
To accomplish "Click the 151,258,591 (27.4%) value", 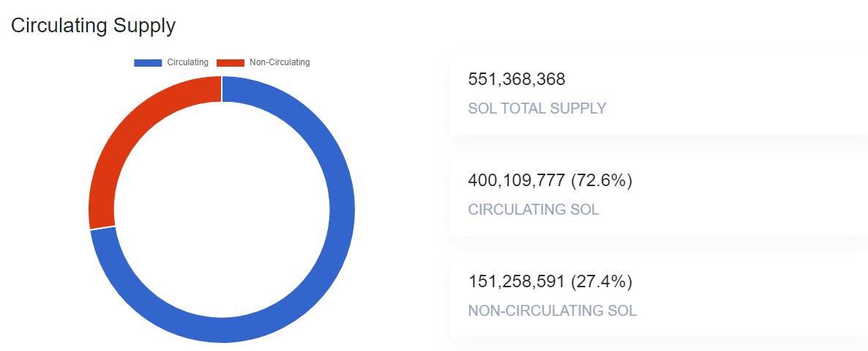I will click(x=550, y=281).
